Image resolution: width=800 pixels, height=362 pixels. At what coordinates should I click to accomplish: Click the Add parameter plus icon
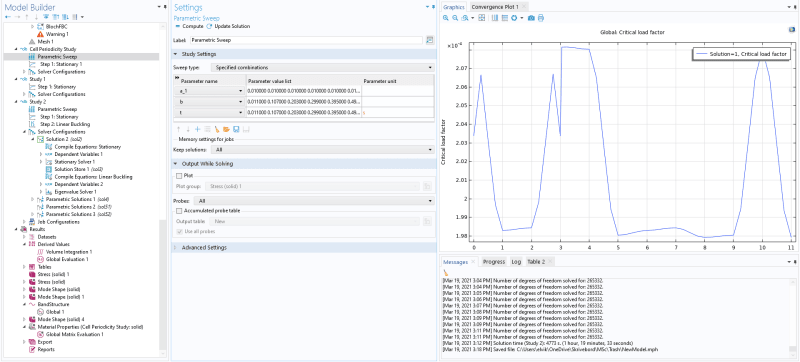197,129
